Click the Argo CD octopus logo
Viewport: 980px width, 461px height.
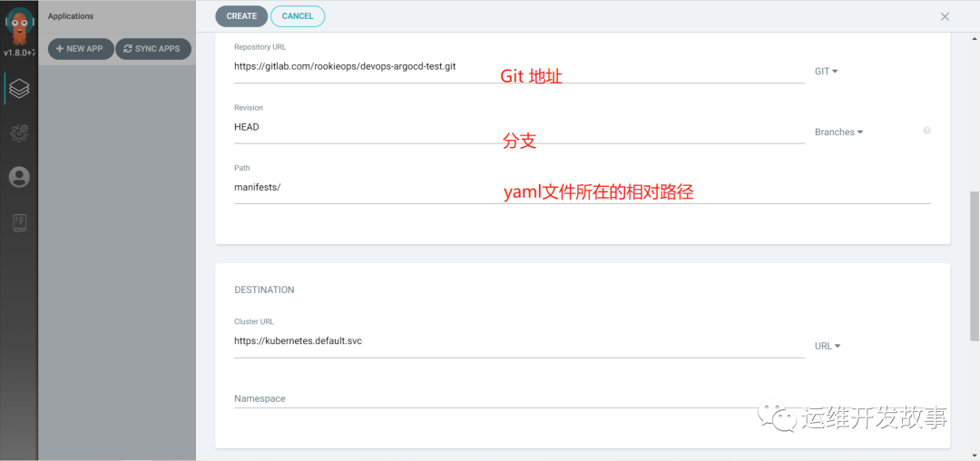click(x=19, y=25)
